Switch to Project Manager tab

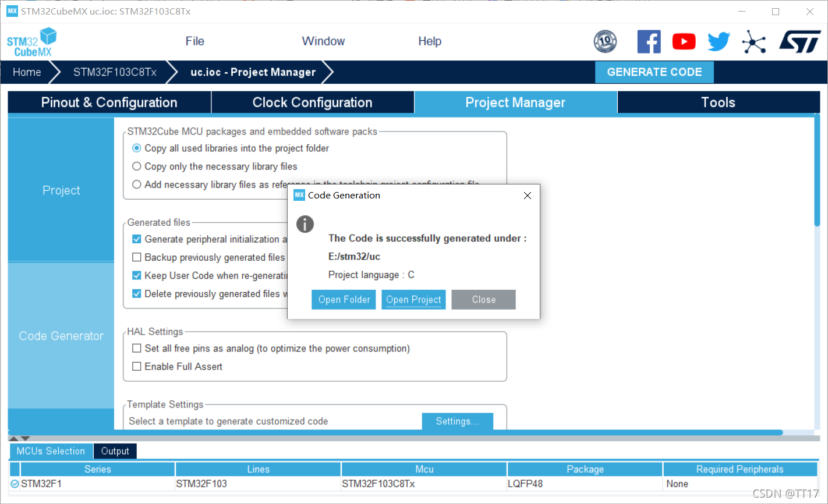point(515,102)
